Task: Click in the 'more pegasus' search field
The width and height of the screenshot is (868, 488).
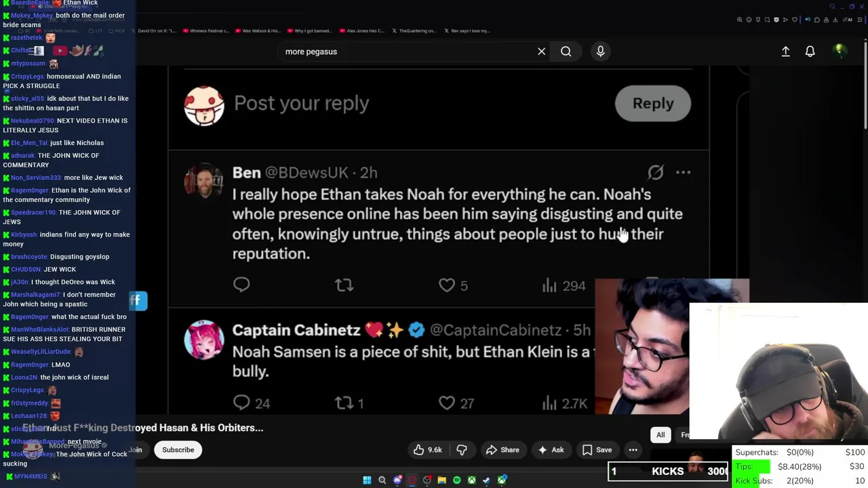Action: pyautogui.click(x=407, y=52)
